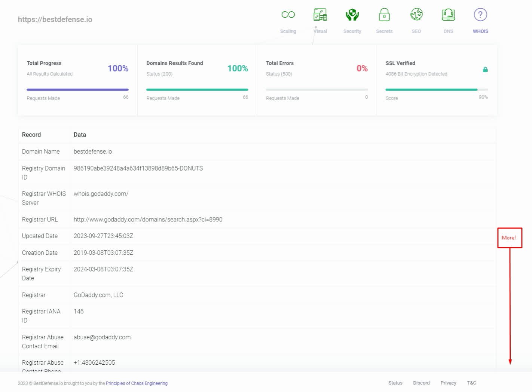
Task: Click the Total Progress purple progress bar
Action: click(x=77, y=90)
